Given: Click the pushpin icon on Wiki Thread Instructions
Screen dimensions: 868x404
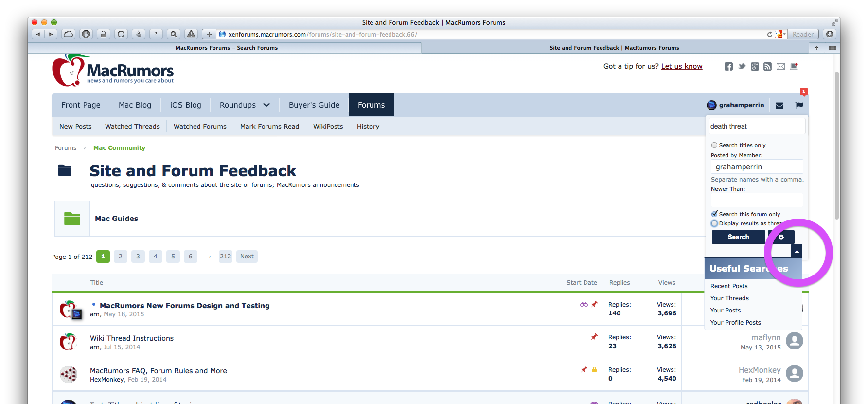Looking at the screenshot, I should pos(594,337).
